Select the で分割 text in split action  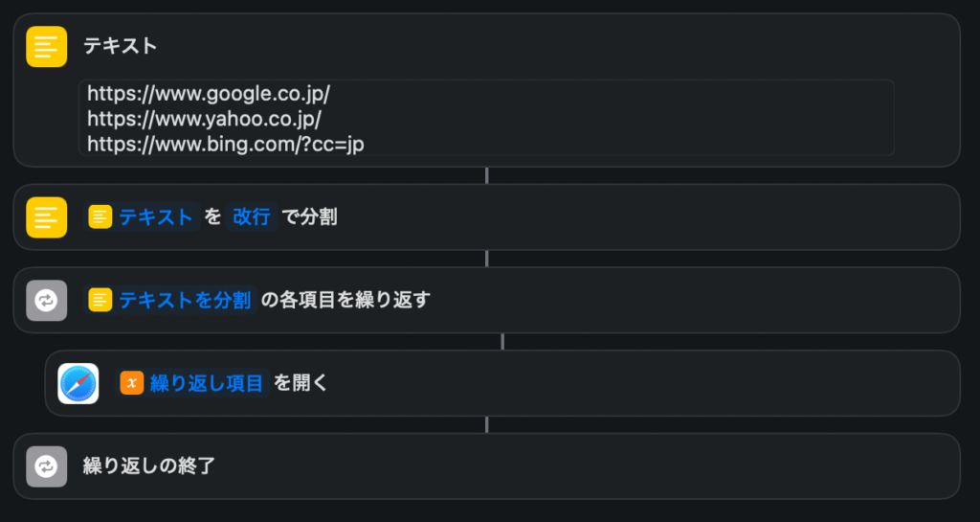click(x=309, y=217)
